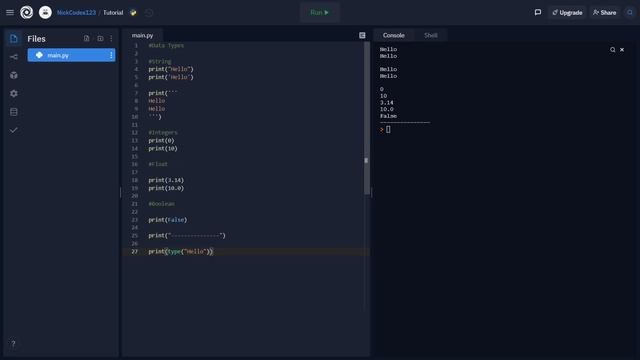This screenshot has width=640, height=360.
Task: Click the Share button
Action: [604, 13]
